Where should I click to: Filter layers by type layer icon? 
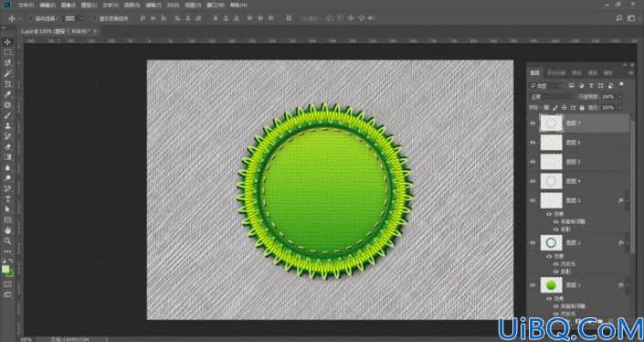(591, 86)
